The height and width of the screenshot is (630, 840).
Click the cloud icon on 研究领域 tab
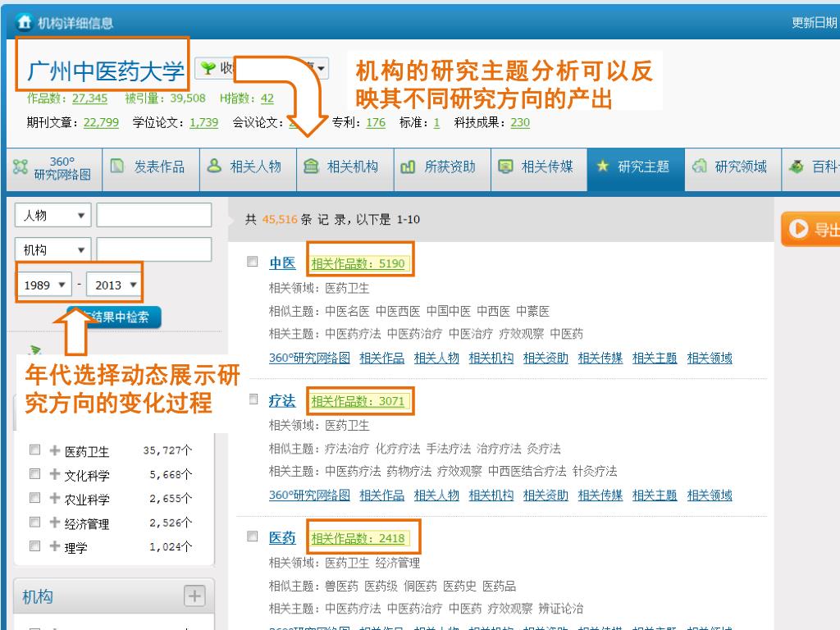pyautogui.click(x=699, y=167)
